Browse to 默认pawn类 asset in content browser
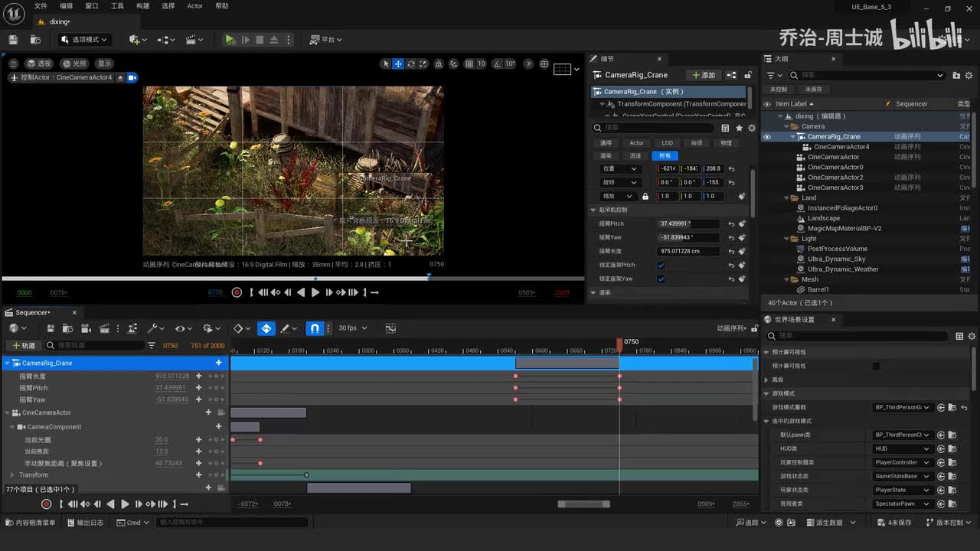Viewport: 980px width, 551px height. coord(952,435)
